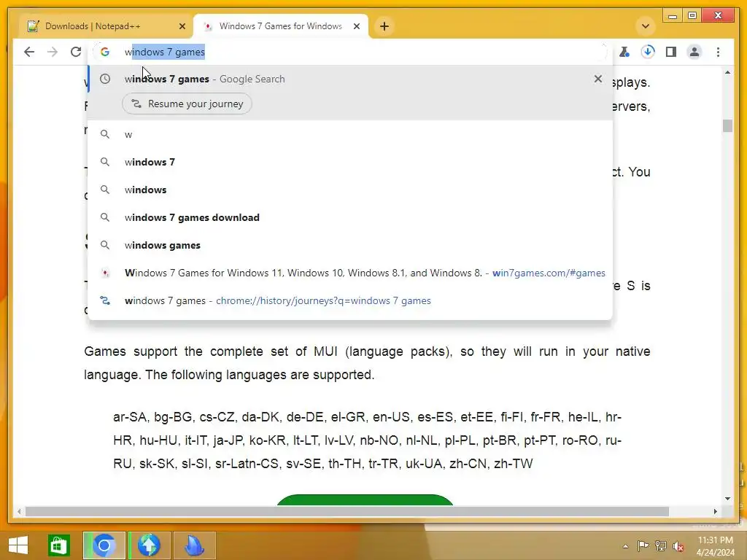Go back with the browser back arrow
Image resolution: width=747 pixels, height=560 pixels.
(29, 52)
